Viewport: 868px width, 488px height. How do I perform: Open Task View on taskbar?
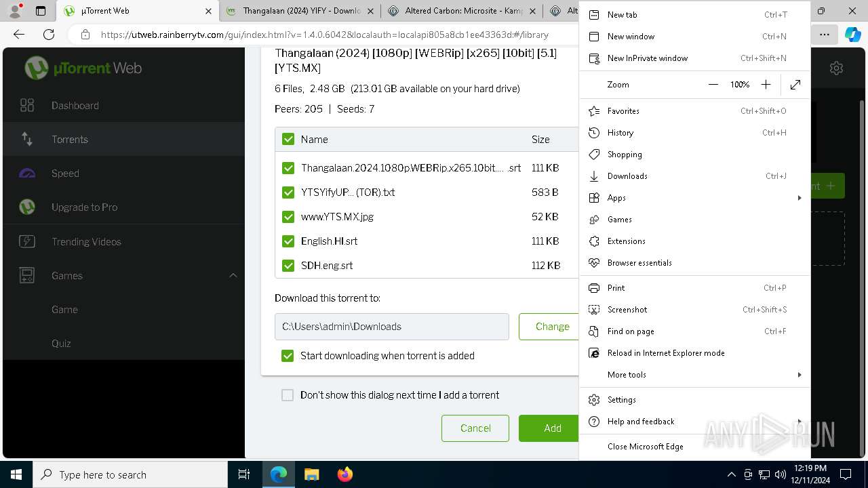point(244,474)
